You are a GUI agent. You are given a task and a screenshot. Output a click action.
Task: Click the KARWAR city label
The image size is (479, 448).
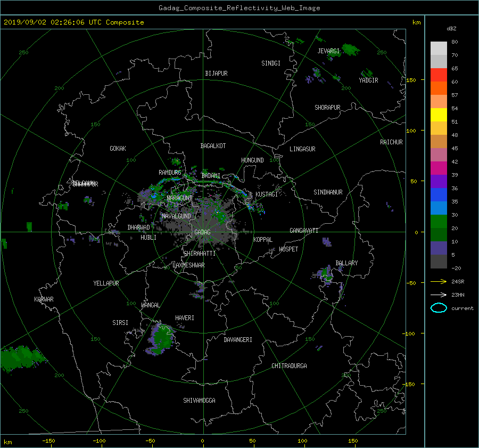coord(44,299)
